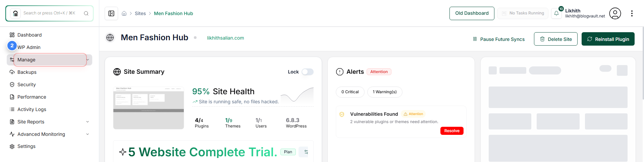The image size is (644, 162).
Task: Switch to Old Dashboard
Action: tap(472, 13)
